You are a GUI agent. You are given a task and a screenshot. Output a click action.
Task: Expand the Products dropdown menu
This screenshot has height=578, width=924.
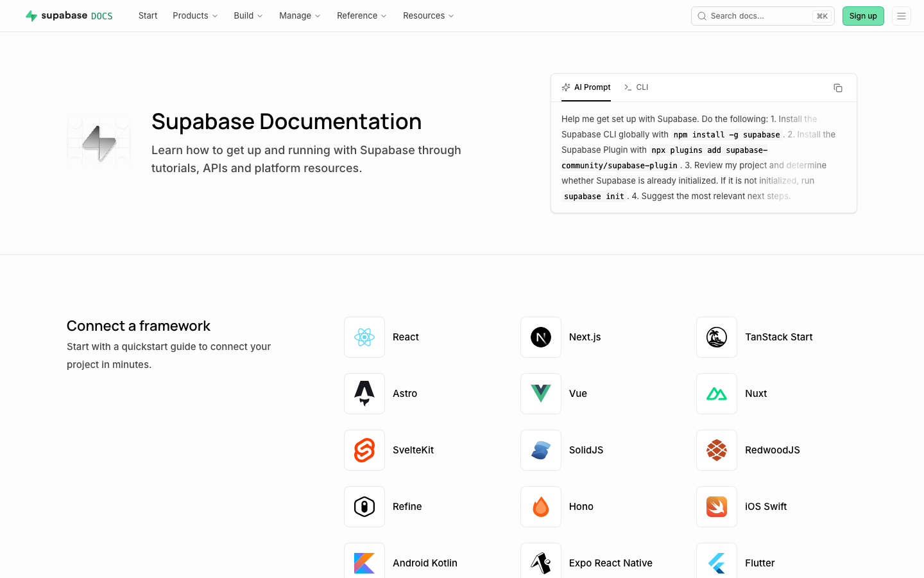(x=195, y=16)
